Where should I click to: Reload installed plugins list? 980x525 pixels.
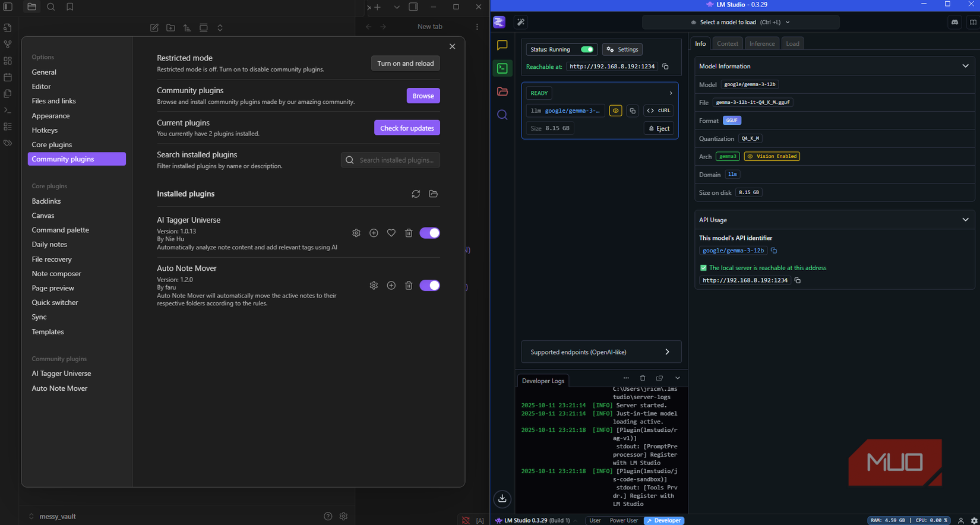tap(416, 194)
